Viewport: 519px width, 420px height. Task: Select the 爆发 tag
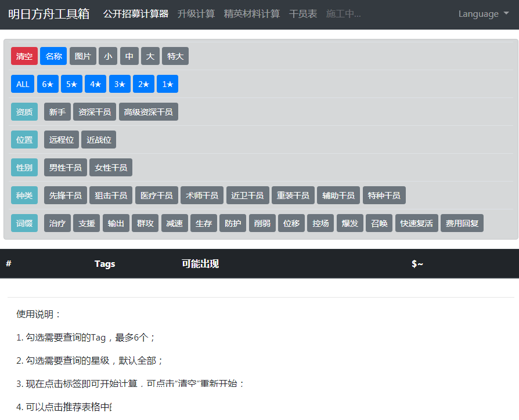coord(350,223)
